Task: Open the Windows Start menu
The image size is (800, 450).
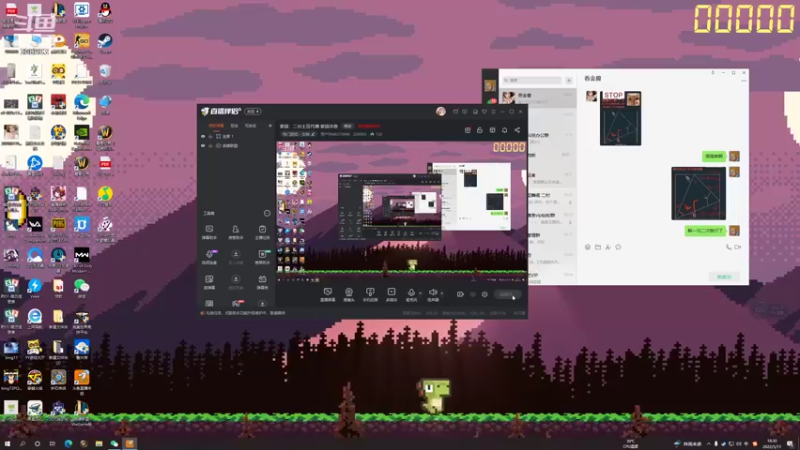Action: click(x=7, y=443)
